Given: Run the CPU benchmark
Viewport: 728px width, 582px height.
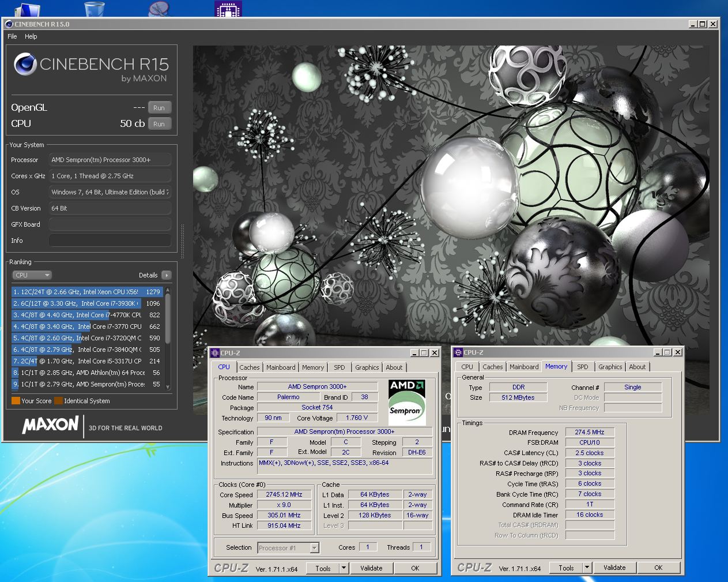Looking at the screenshot, I should 159,124.
